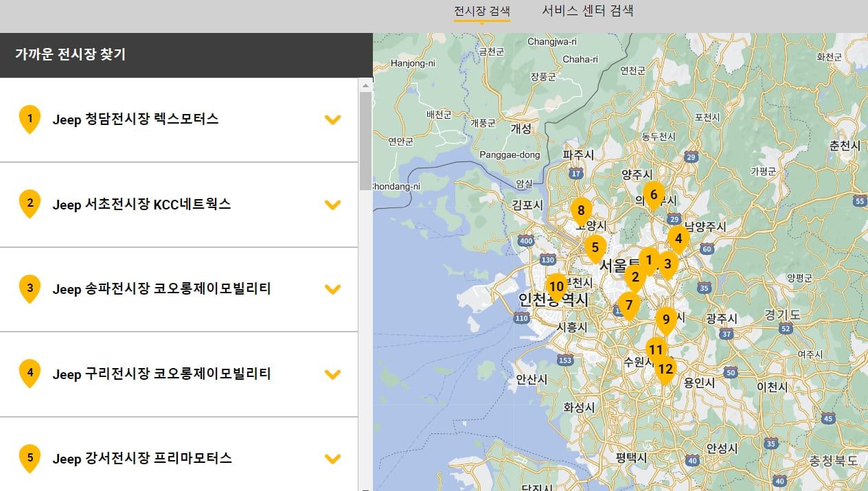Image resolution: width=868 pixels, height=491 pixels.
Task: Click the 연안군 map label
Action: coord(401,141)
